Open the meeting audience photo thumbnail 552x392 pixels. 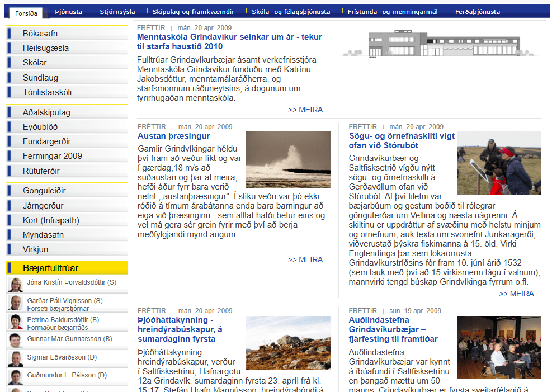(499, 347)
